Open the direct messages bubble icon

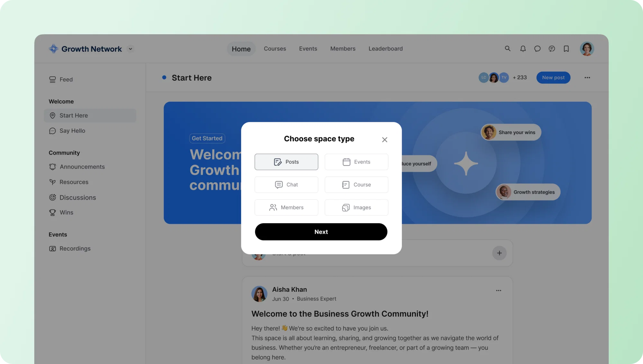537,49
